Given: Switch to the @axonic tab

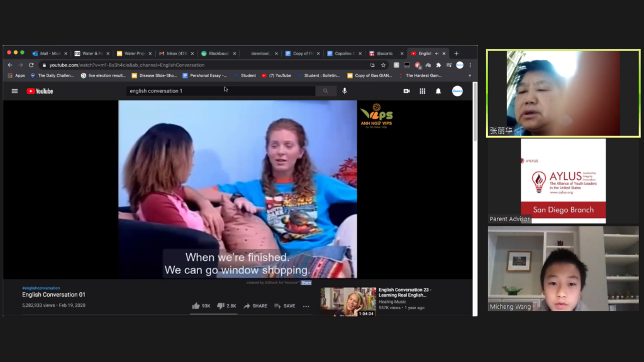Looking at the screenshot, I should click(x=386, y=53).
